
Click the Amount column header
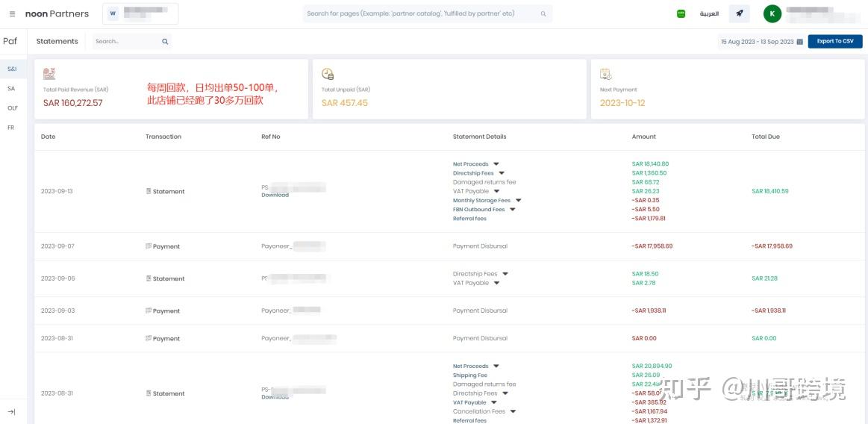click(643, 137)
